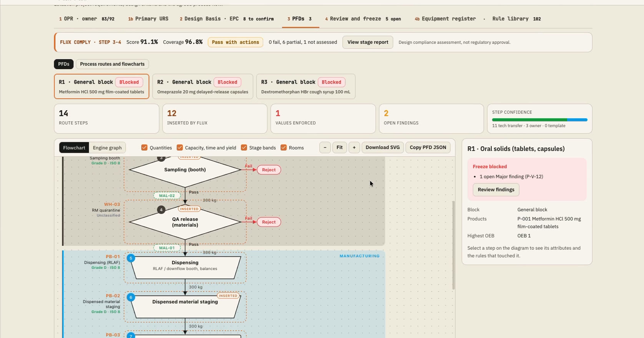
Task: Click the Route steps stat card
Action: tap(106, 119)
